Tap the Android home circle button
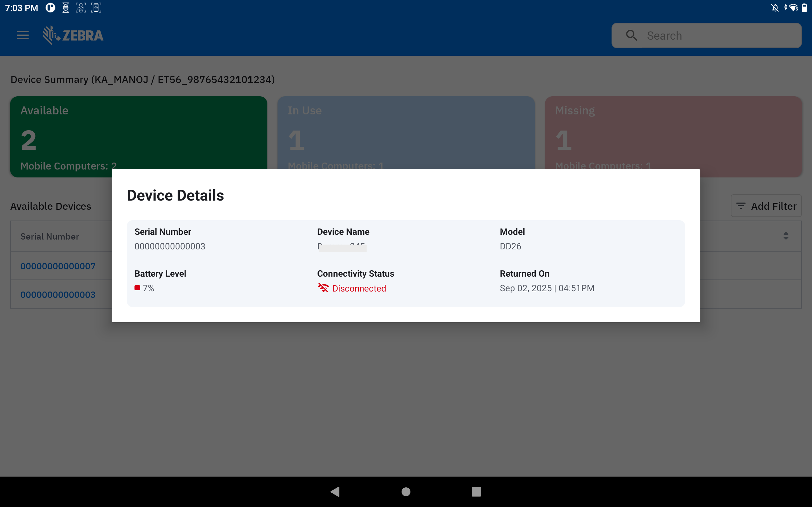The width and height of the screenshot is (812, 507). [406, 491]
